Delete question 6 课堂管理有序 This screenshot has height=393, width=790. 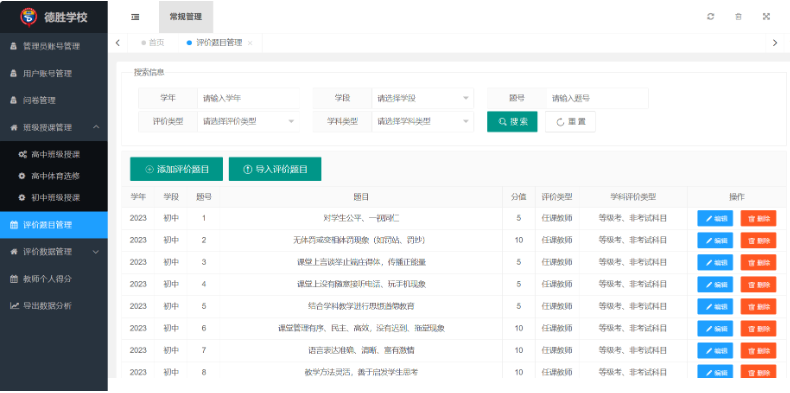tap(758, 329)
